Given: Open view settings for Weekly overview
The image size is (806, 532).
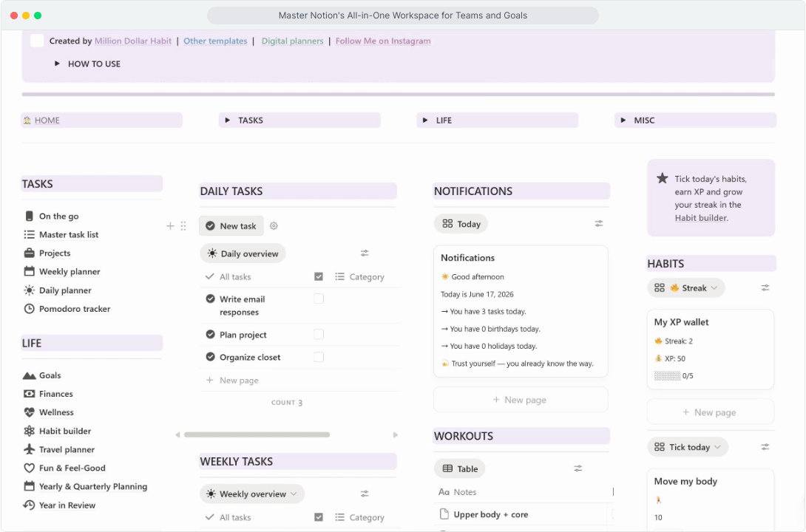Looking at the screenshot, I should 365,494.
